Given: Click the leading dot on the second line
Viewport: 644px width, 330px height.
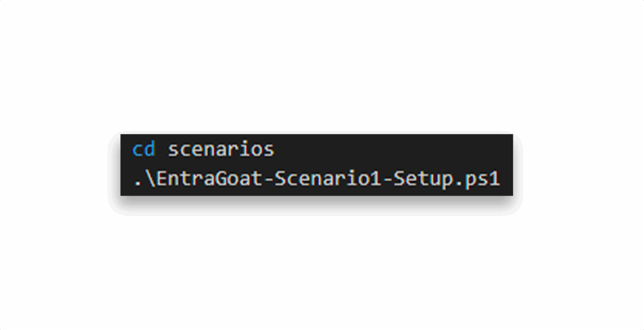Looking at the screenshot, I should [x=138, y=184].
